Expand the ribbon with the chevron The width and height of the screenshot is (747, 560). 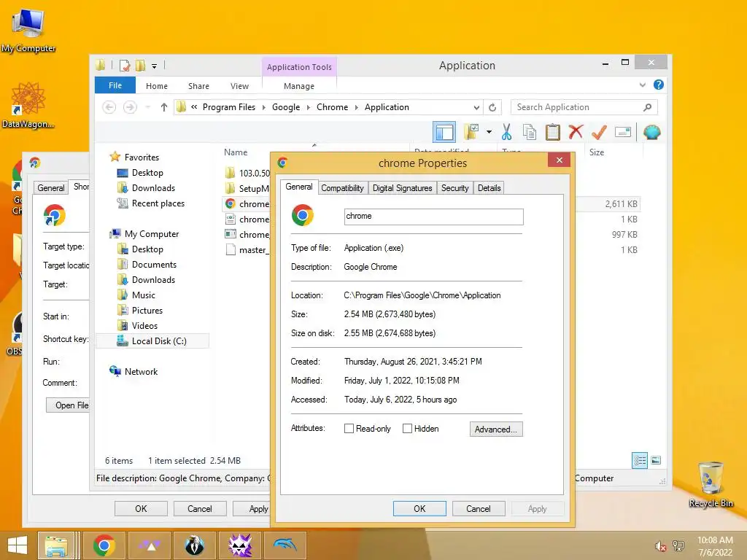[642, 85]
